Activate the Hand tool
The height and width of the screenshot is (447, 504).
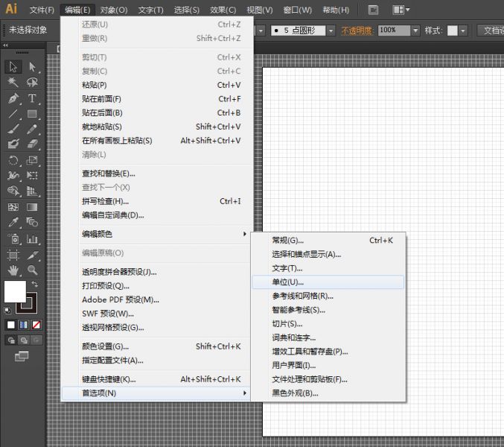coord(13,270)
